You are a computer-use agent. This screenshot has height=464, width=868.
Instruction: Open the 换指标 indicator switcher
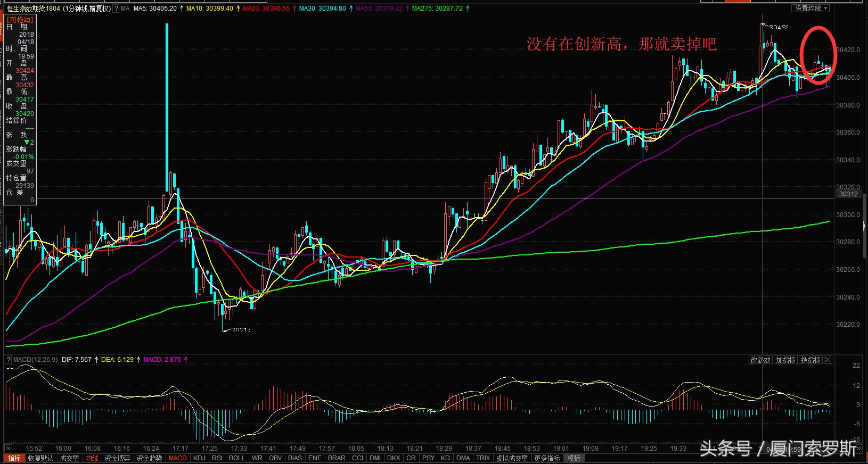810,360
